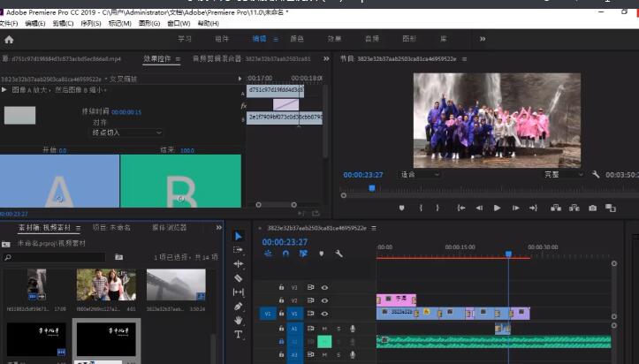Select the Razor tool in the tools panel

239,278
